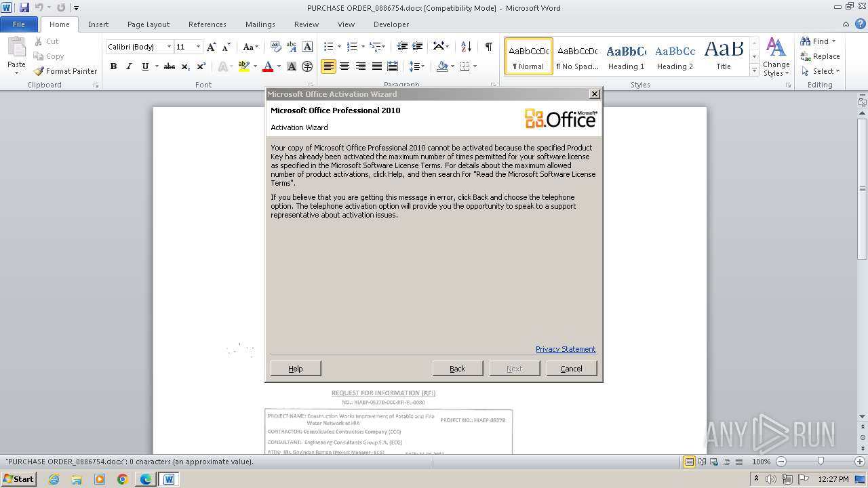This screenshot has width=868, height=488.
Task: Click Clear Formatting icon
Action: 276,47
